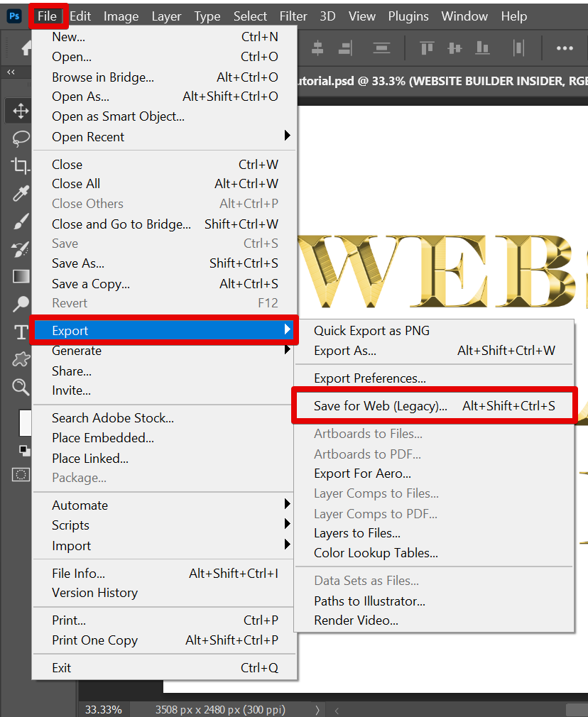Select the Gradient tool
This screenshot has height=717, width=588.
(x=21, y=276)
